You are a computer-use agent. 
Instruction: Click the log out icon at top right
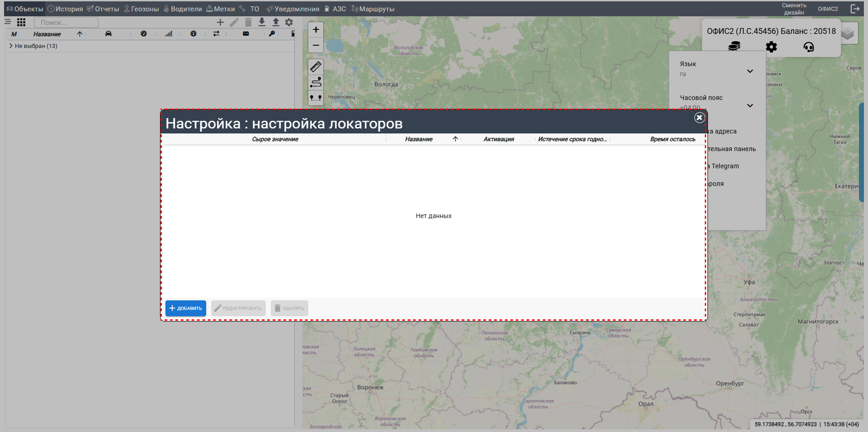tap(855, 9)
